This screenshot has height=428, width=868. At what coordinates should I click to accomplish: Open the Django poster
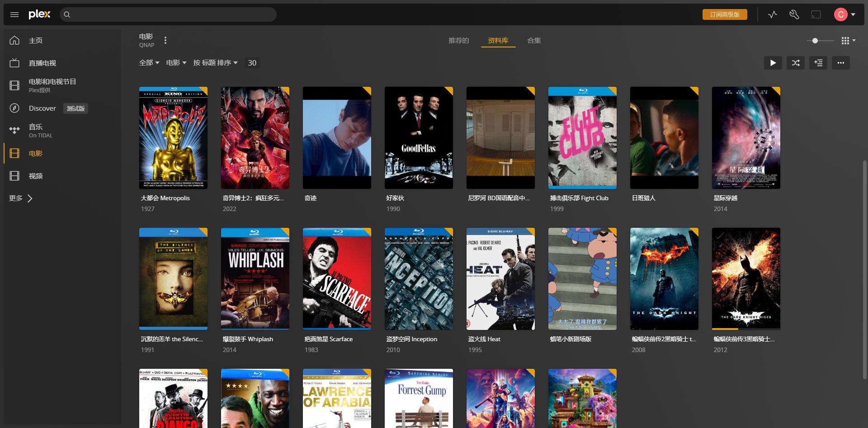coord(173,398)
